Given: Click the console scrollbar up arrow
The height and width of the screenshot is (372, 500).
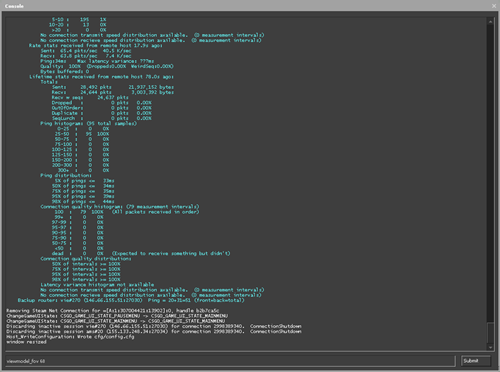Looking at the screenshot, I should 490,22.
